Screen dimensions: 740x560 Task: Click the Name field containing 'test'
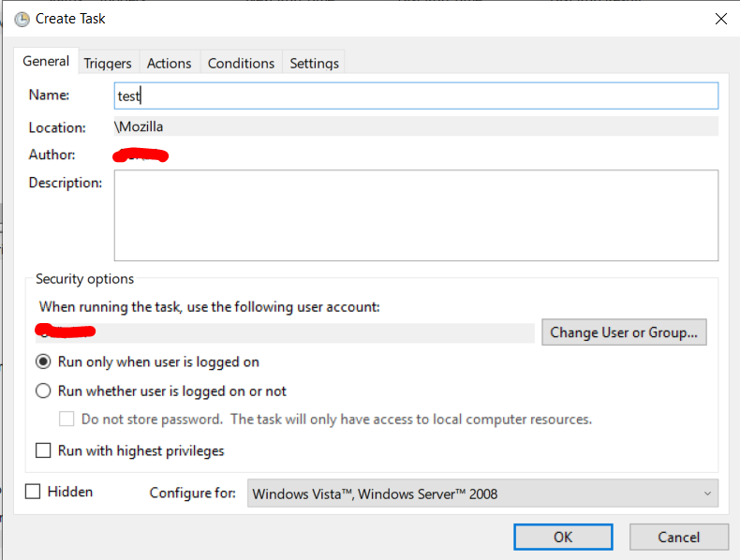tap(415, 96)
